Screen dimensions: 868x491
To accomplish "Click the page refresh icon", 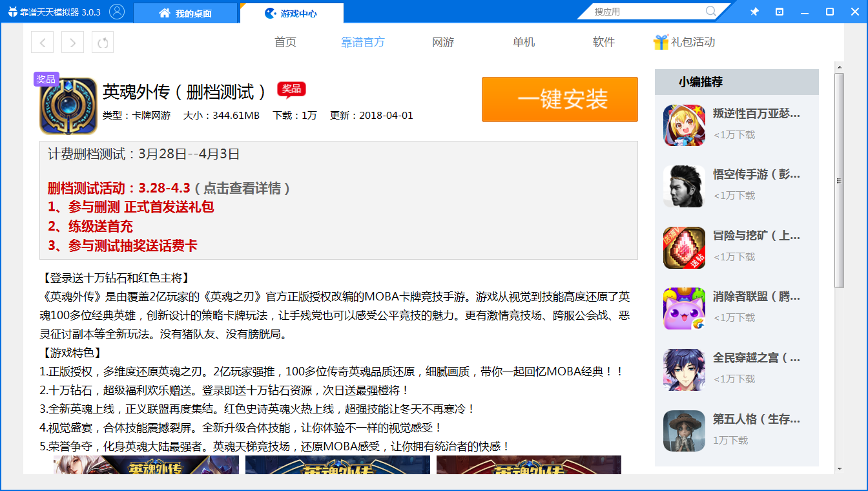I will tap(103, 43).
